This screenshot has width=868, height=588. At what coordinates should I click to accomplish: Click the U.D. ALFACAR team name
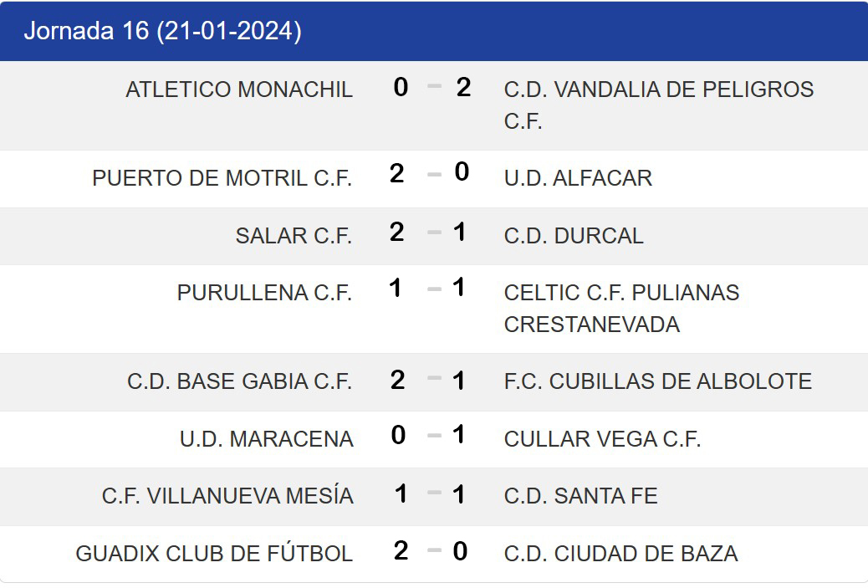point(578,178)
